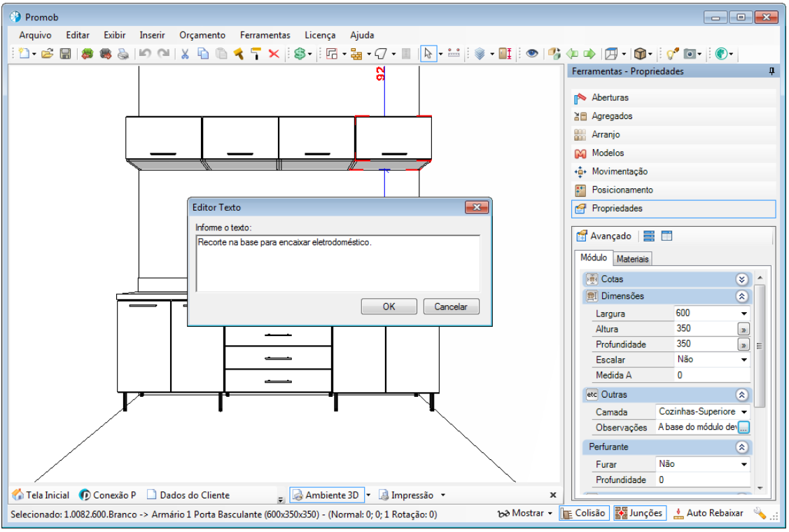Open the Ferramentas menu
The height and width of the screenshot is (532, 789).
[x=265, y=35]
